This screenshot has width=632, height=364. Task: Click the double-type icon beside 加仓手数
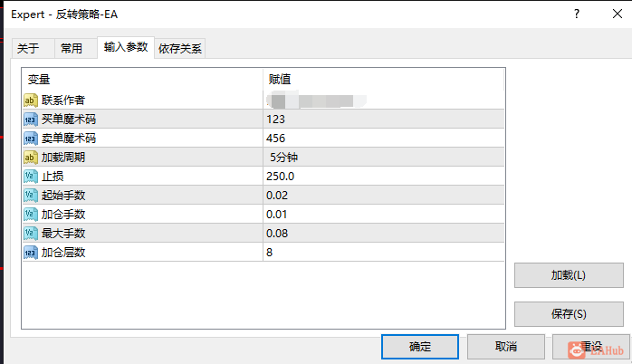pyautogui.click(x=31, y=214)
